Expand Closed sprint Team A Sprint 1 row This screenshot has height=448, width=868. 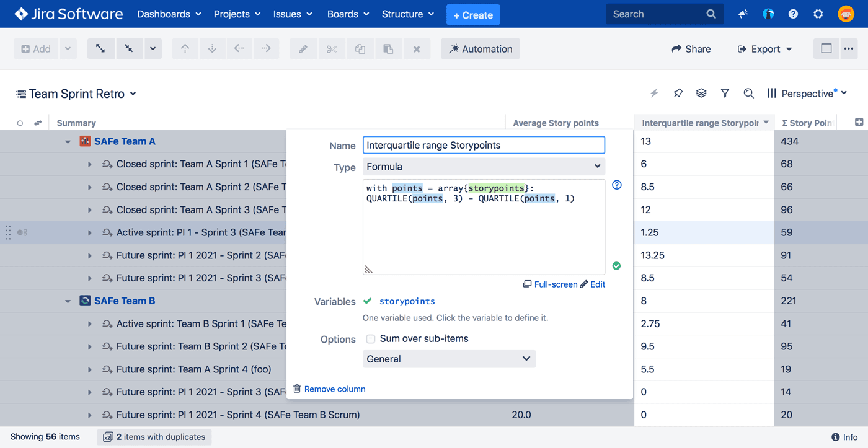pos(90,164)
